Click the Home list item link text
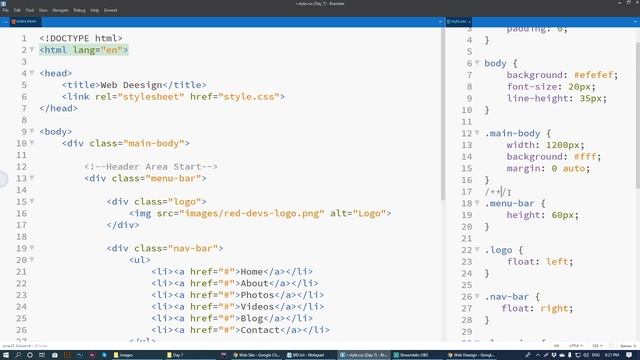This screenshot has width=640, height=360. point(251,272)
